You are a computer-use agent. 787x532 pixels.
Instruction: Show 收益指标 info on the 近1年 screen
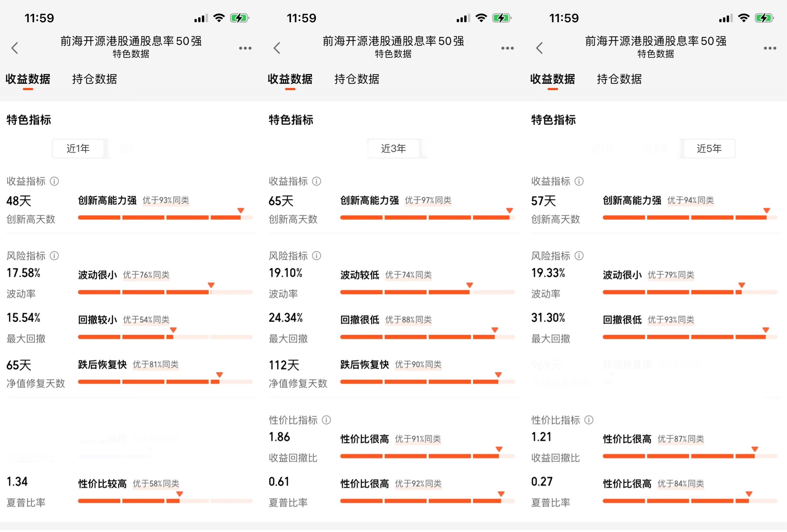point(54,181)
